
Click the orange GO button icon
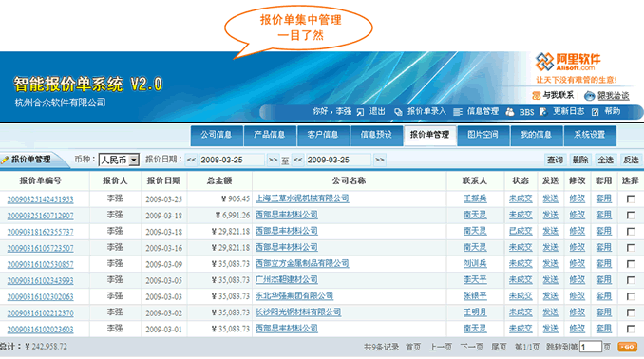point(627,347)
